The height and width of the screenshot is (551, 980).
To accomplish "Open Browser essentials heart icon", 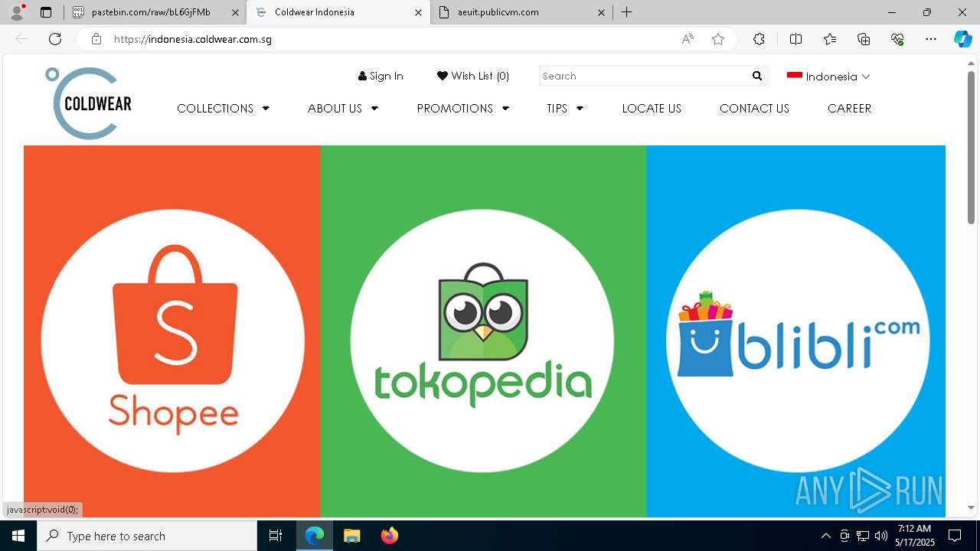I will point(897,39).
